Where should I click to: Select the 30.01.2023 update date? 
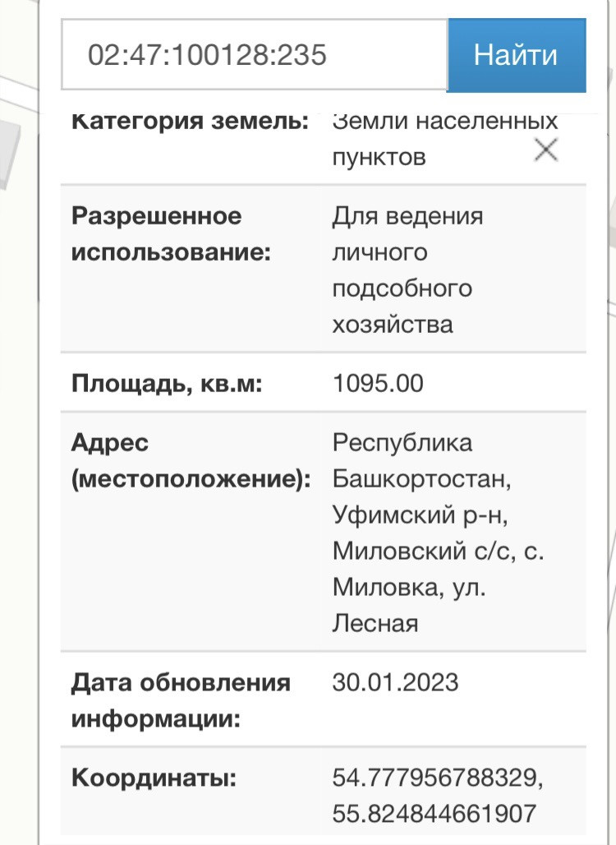click(395, 683)
